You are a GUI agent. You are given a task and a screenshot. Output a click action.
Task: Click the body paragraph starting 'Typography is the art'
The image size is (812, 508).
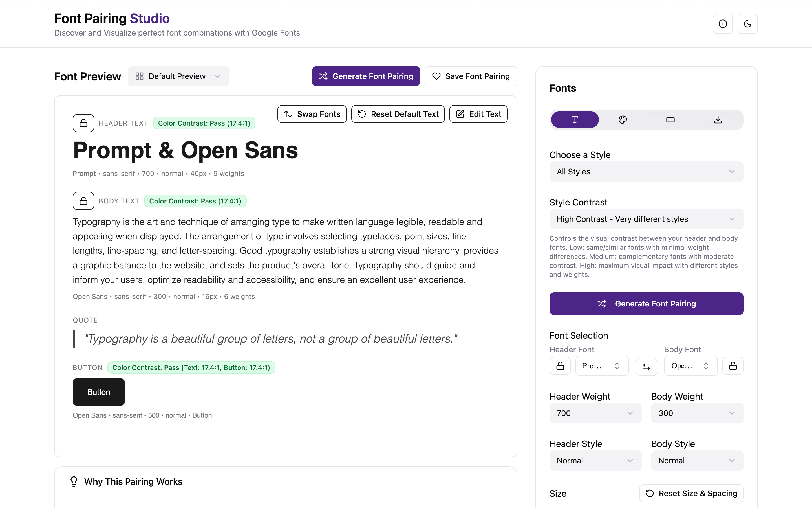click(x=286, y=251)
